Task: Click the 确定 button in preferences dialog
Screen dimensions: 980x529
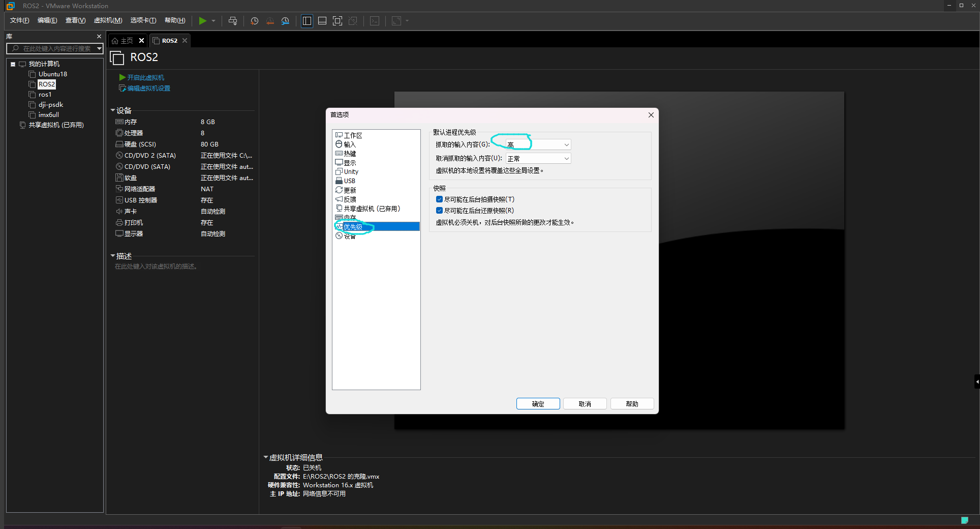Action: 538,404
